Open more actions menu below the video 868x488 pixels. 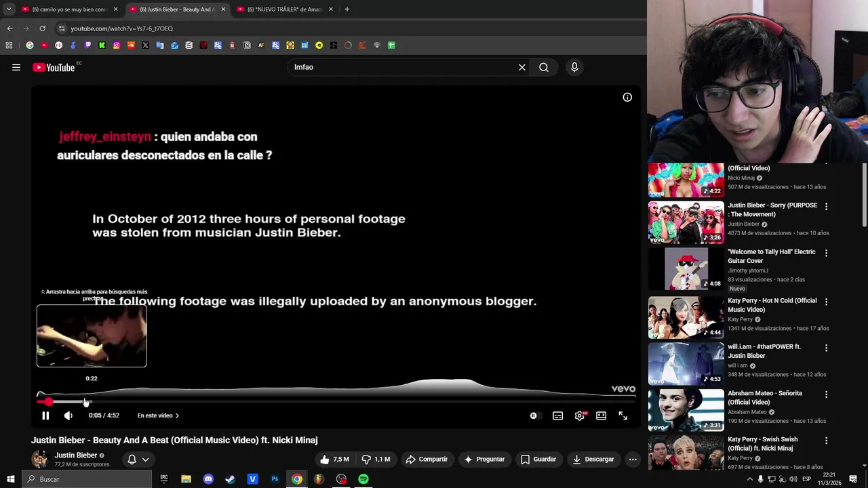tap(633, 460)
